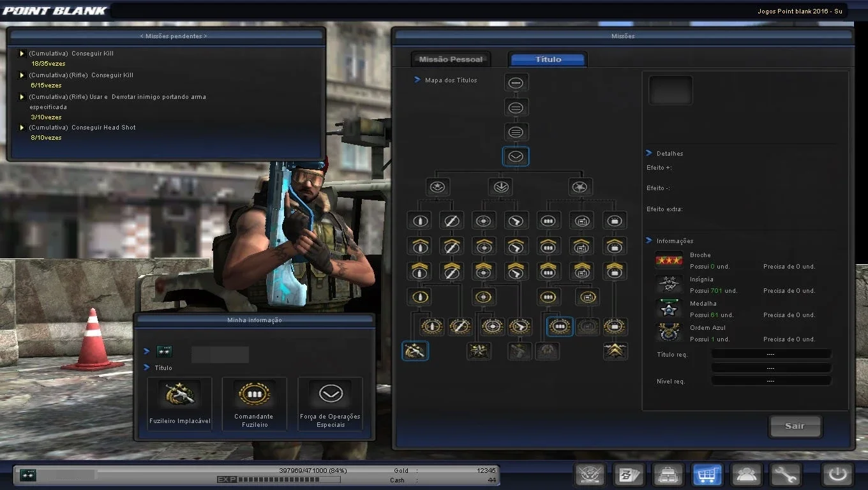
Task: Click the EXP progress bar
Action: (288, 480)
